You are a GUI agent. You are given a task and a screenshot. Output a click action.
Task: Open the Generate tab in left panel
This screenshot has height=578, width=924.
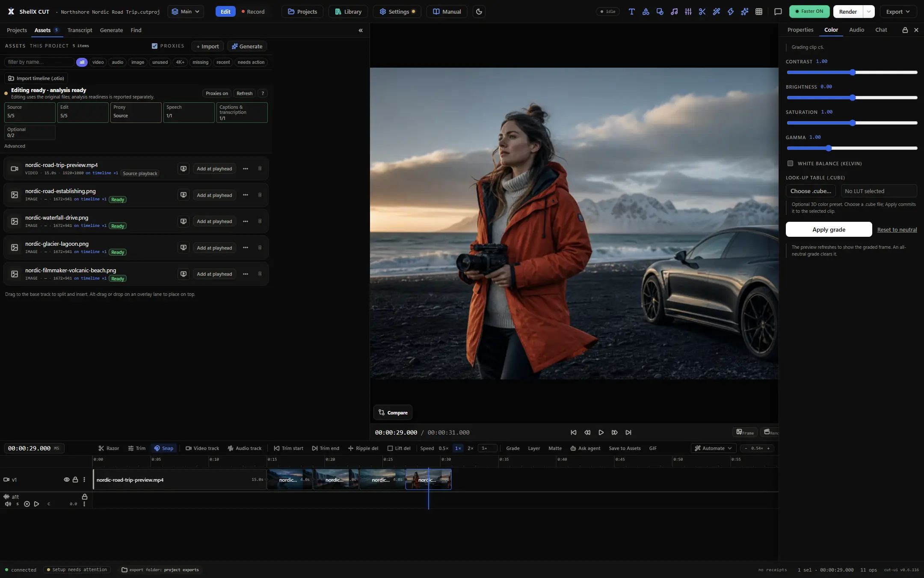111,30
